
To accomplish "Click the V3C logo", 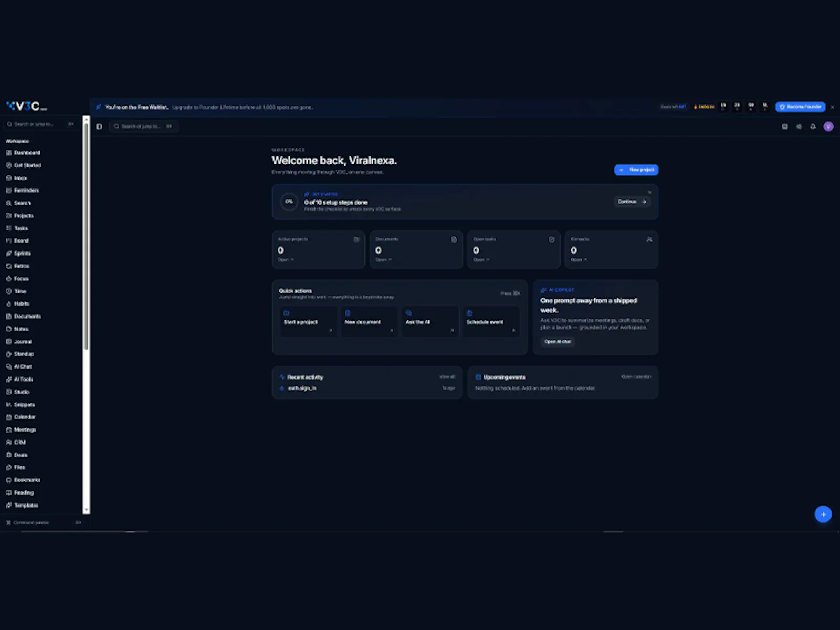I will [x=27, y=107].
